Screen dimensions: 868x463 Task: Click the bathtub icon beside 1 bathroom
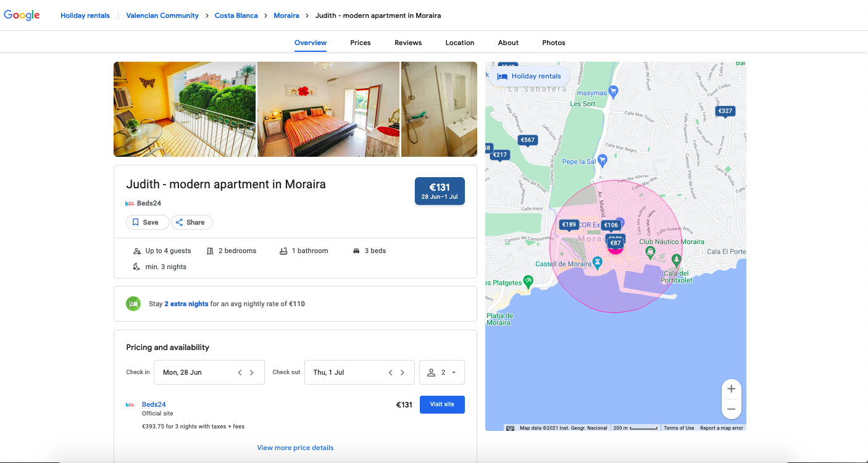(283, 251)
